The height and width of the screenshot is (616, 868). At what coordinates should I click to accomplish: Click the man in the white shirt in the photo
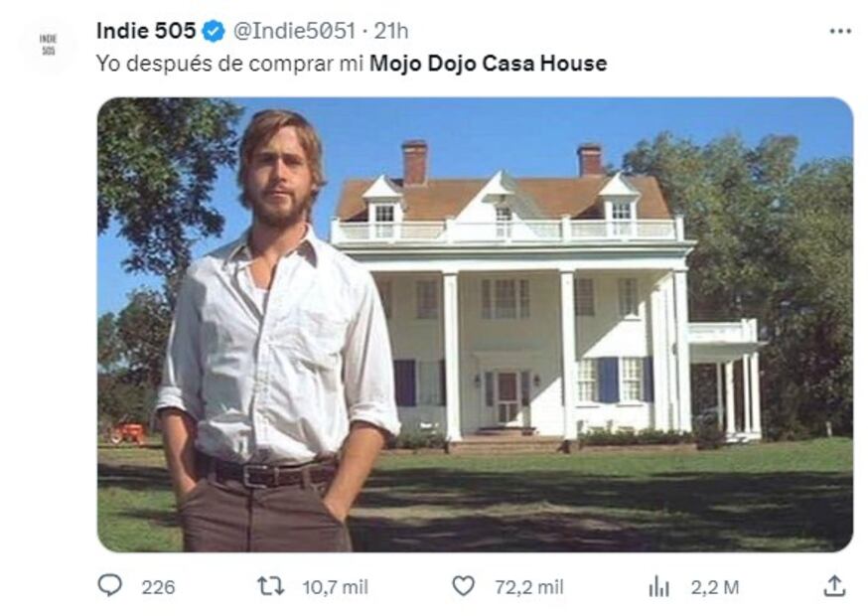[277, 333]
